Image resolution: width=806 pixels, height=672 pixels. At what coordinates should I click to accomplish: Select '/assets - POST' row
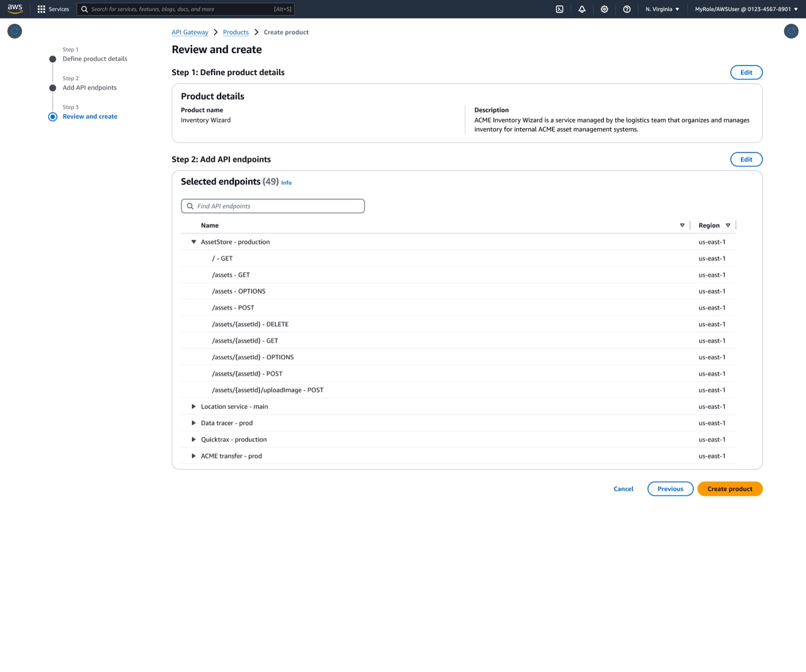pyautogui.click(x=458, y=308)
